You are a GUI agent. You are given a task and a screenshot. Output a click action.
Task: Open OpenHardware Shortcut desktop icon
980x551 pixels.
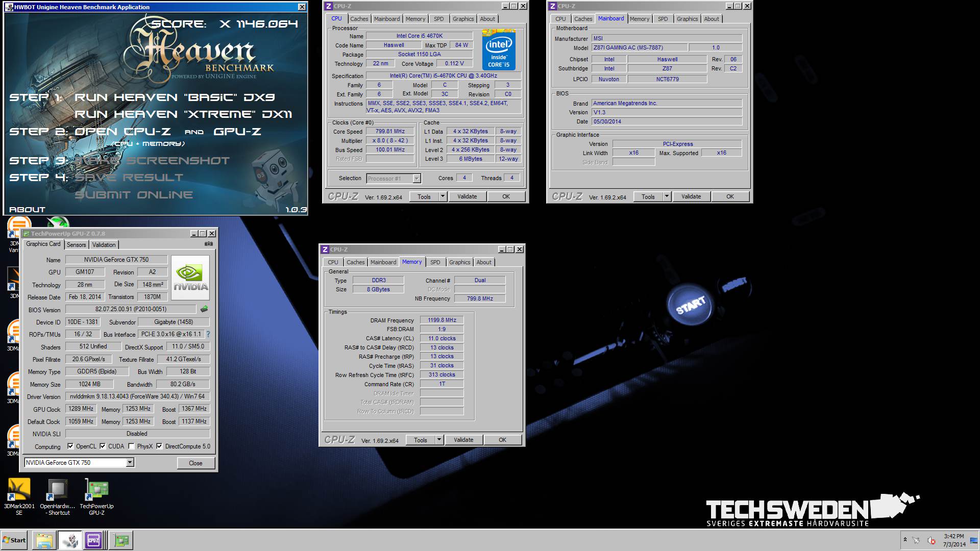(x=57, y=496)
